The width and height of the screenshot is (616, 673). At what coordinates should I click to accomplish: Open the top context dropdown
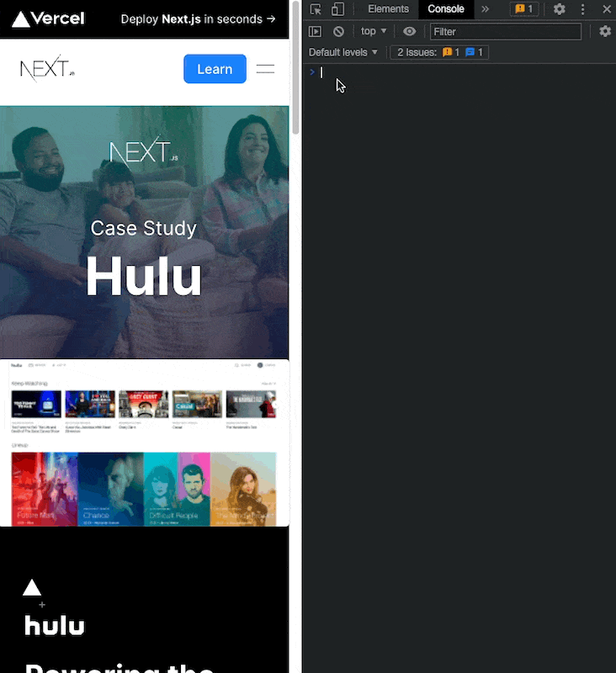coord(374,31)
